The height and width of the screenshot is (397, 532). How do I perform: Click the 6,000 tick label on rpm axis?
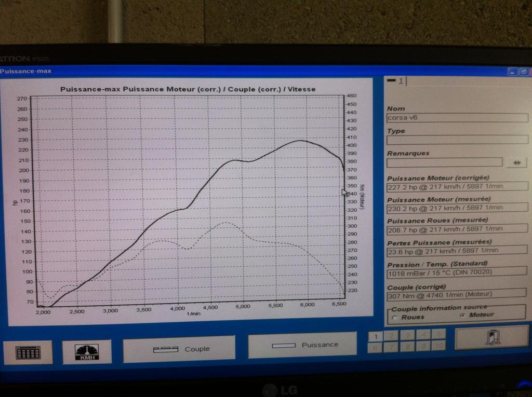(x=308, y=305)
